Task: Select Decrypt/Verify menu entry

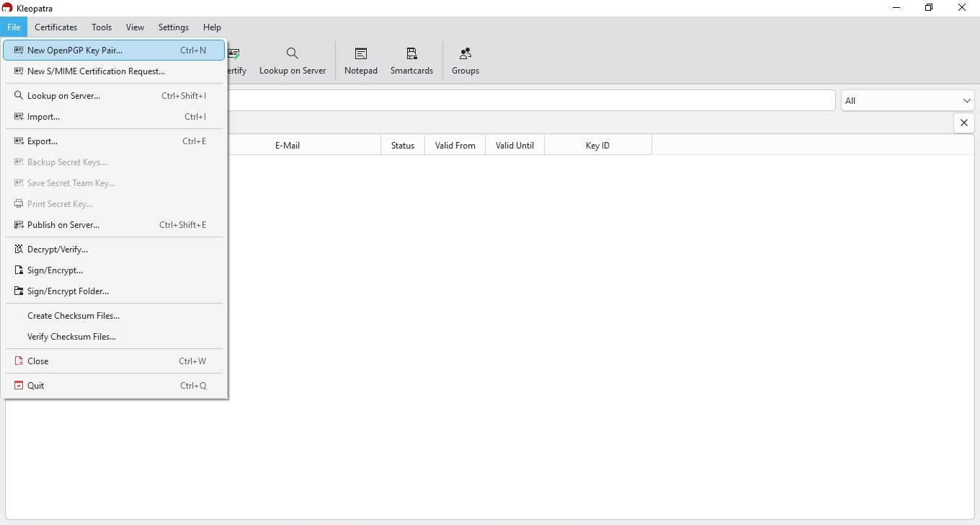Action: click(x=114, y=250)
